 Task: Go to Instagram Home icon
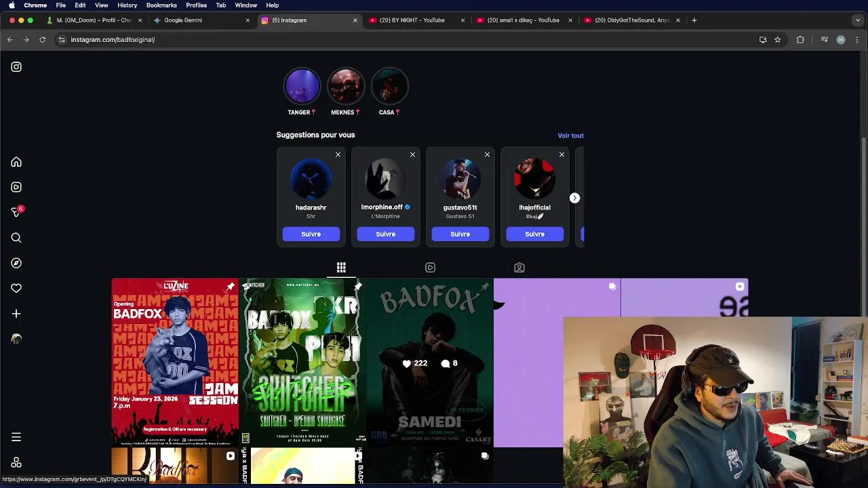[16, 163]
